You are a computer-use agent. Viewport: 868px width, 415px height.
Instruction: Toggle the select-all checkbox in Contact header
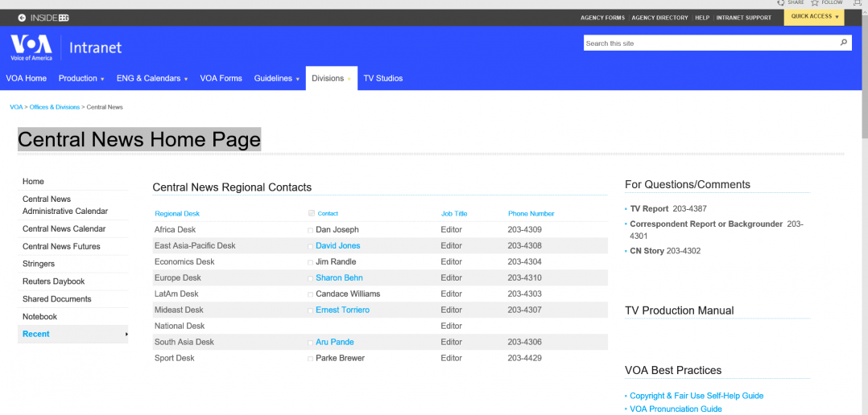[x=311, y=213]
